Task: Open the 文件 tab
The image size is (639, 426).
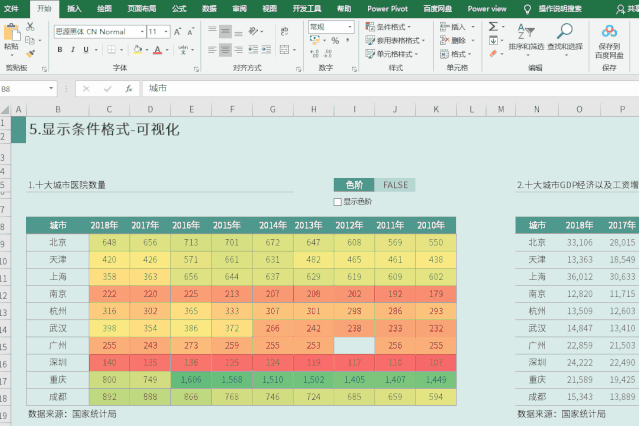Action: click(11, 9)
